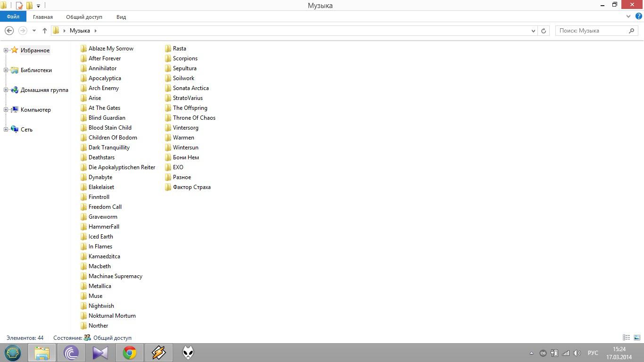The image size is (644, 362).
Task: Open the quick access toolbar customize dropdown
Action: [x=38, y=6]
